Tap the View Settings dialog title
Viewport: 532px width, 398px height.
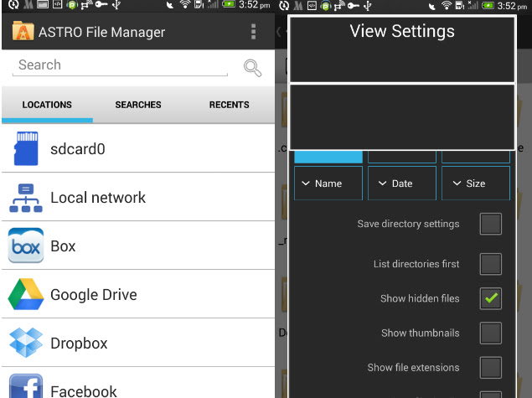click(401, 31)
